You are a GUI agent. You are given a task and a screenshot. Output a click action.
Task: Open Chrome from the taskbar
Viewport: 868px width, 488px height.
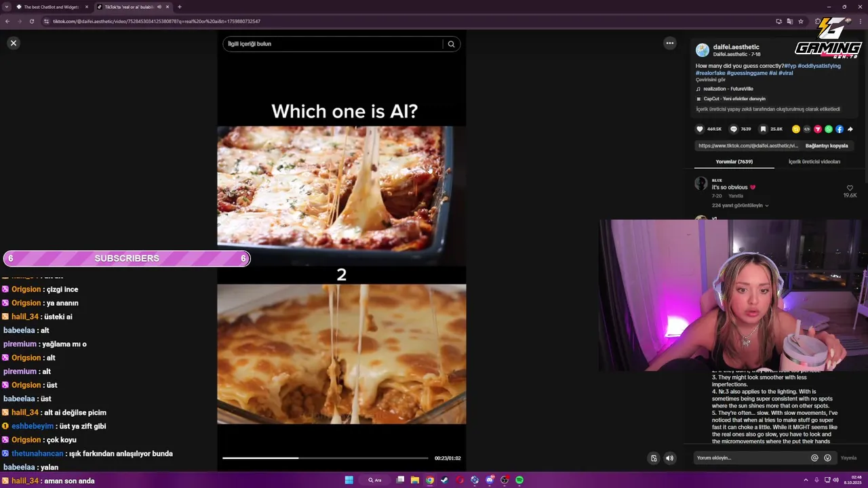click(x=430, y=480)
